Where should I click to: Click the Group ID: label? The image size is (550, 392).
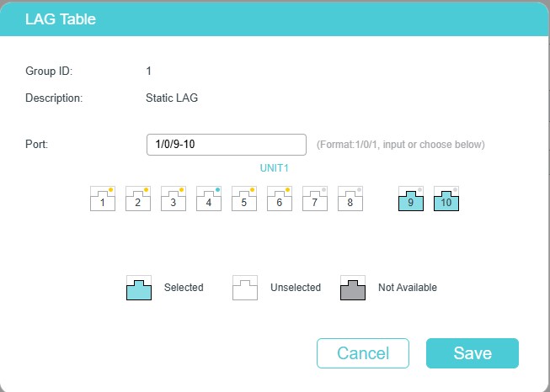click(49, 72)
